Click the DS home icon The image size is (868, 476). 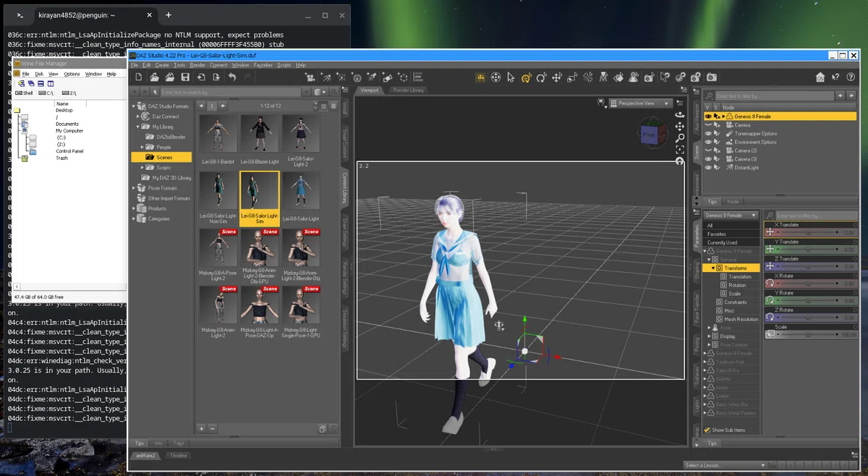(820, 77)
